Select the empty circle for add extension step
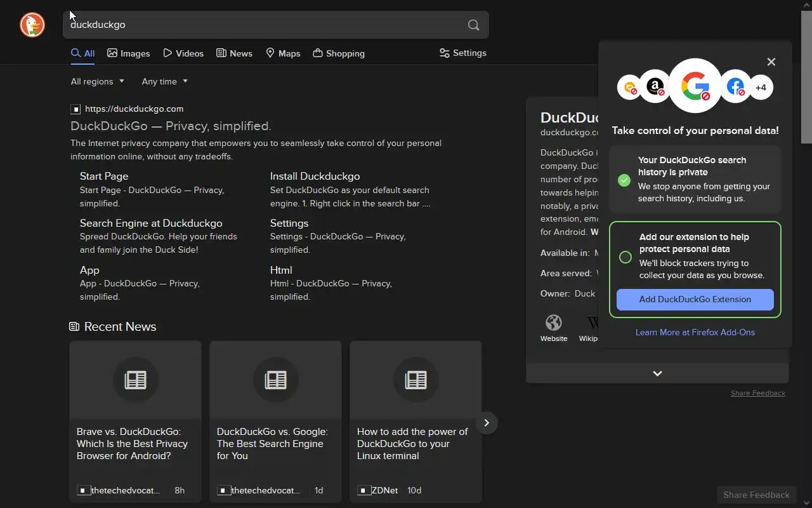The width and height of the screenshot is (812, 508). (625, 257)
